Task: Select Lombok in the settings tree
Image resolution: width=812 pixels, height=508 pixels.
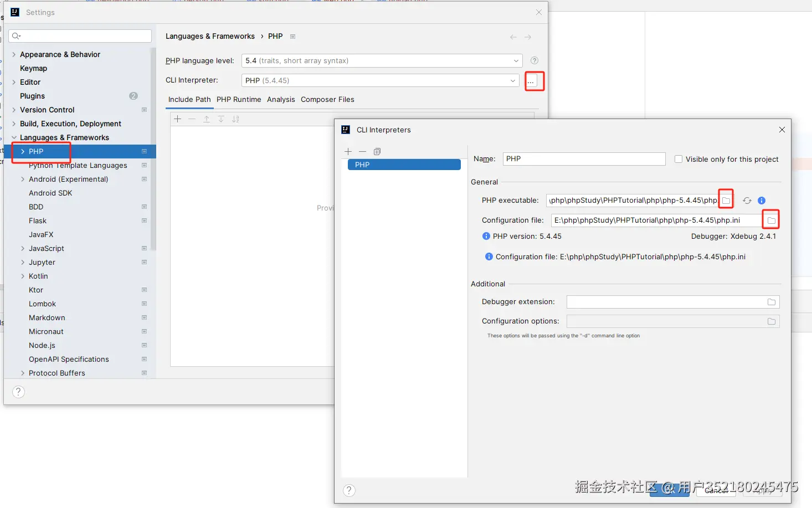Action: [42, 304]
